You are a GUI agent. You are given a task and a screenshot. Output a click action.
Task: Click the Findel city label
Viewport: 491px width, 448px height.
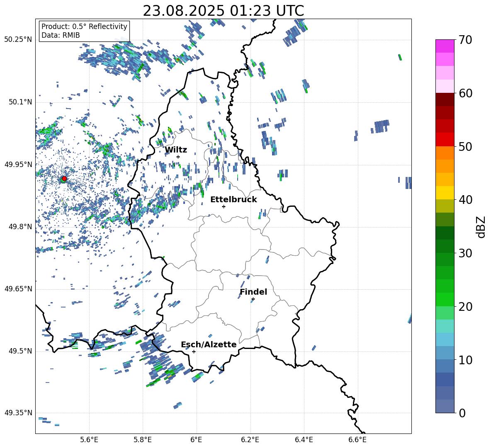click(253, 292)
